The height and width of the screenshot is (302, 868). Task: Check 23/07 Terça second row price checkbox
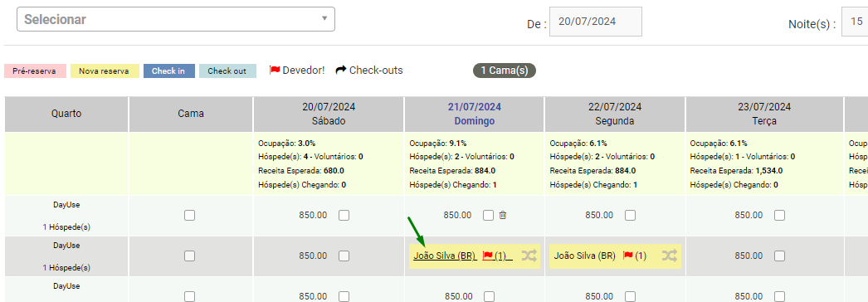click(779, 256)
